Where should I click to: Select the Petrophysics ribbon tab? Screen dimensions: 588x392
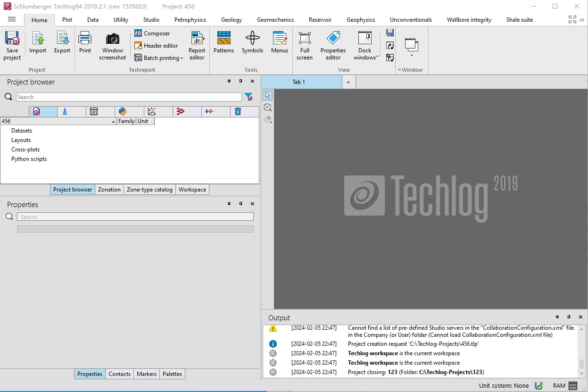190,20
